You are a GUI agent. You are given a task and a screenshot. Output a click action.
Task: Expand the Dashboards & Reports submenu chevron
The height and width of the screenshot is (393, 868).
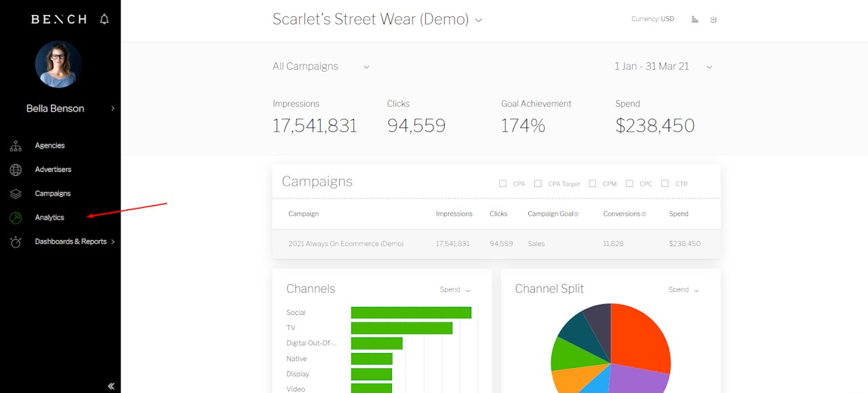(x=113, y=242)
